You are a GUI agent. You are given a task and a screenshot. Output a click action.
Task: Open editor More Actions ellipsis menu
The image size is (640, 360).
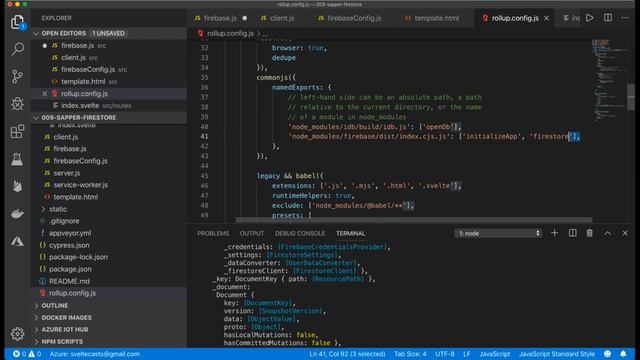625,18
